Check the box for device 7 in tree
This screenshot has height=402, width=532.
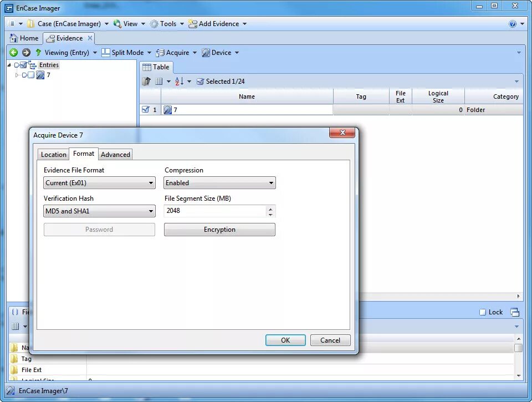pyautogui.click(x=31, y=75)
